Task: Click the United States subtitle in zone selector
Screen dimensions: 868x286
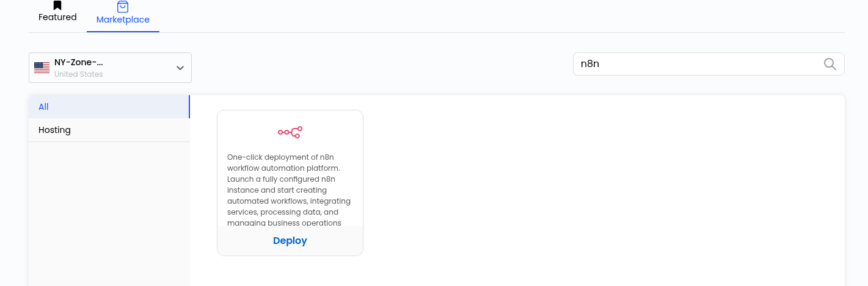Action: [x=79, y=74]
